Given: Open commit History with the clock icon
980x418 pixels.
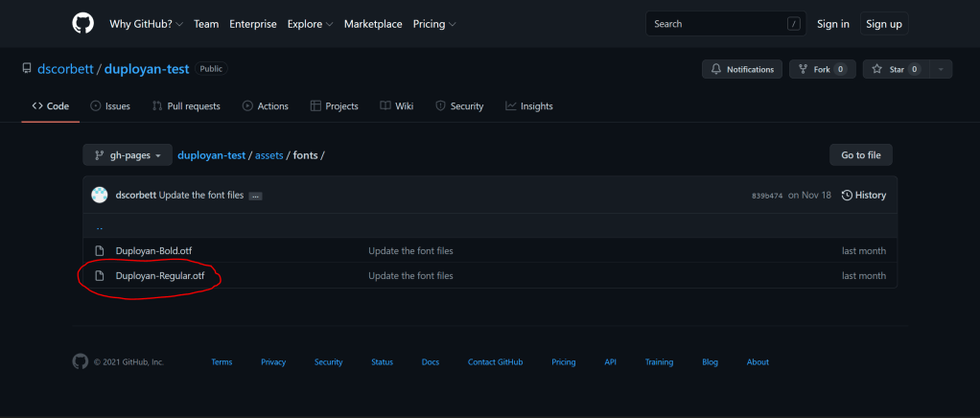Looking at the screenshot, I should coord(863,195).
